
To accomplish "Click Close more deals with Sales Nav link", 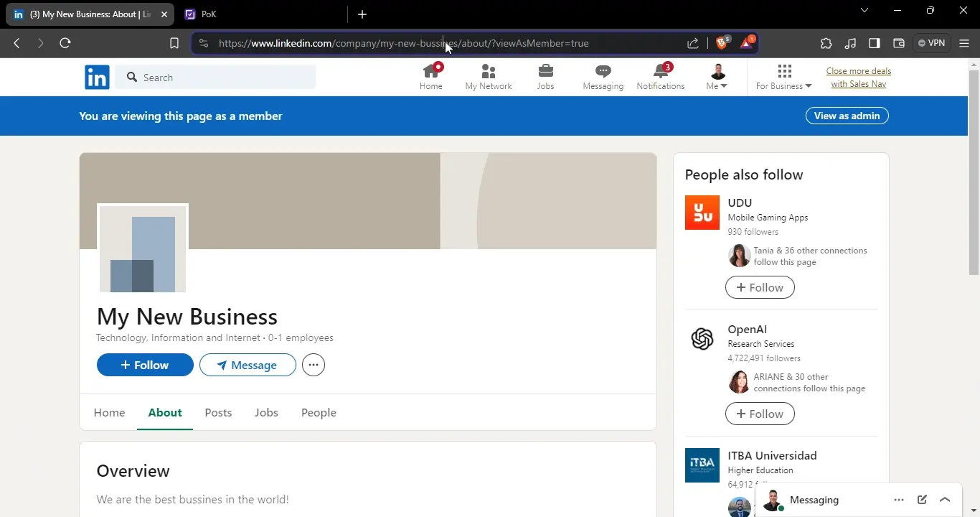I will 859,78.
